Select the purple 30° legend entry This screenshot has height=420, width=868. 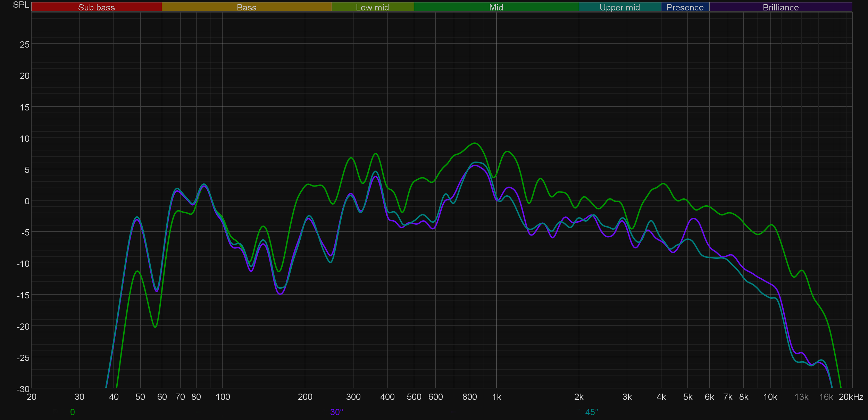pyautogui.click(x=336, y=412)
